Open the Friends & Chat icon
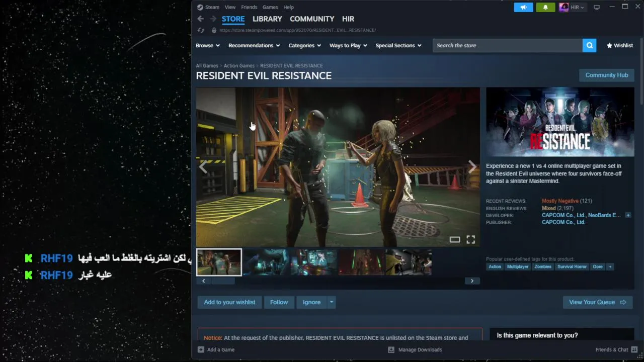The width and height of the screenshot is (644, 362). (634, 349)
